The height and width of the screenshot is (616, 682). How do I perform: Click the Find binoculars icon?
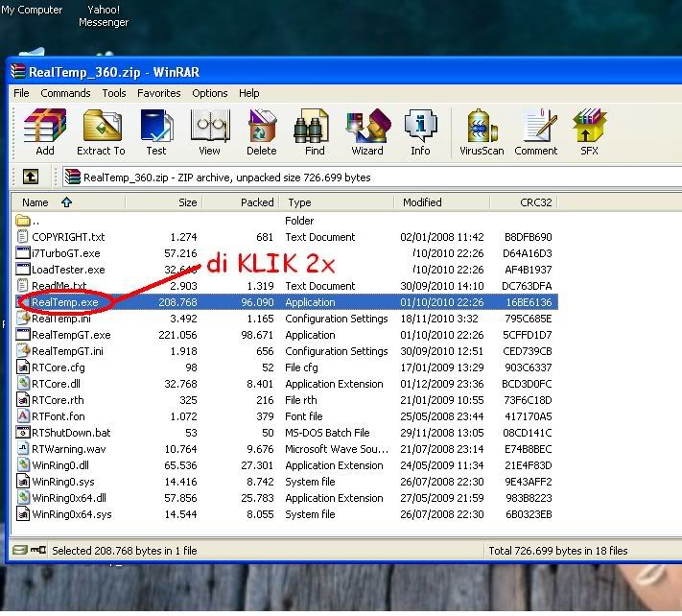point(311,126)
